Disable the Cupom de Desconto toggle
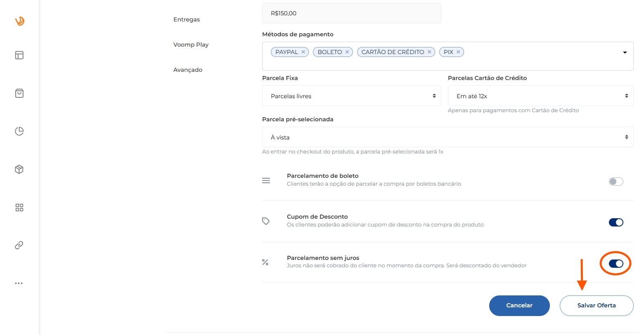The width and height of the screenshot is (644, 335). pos(616,222)
